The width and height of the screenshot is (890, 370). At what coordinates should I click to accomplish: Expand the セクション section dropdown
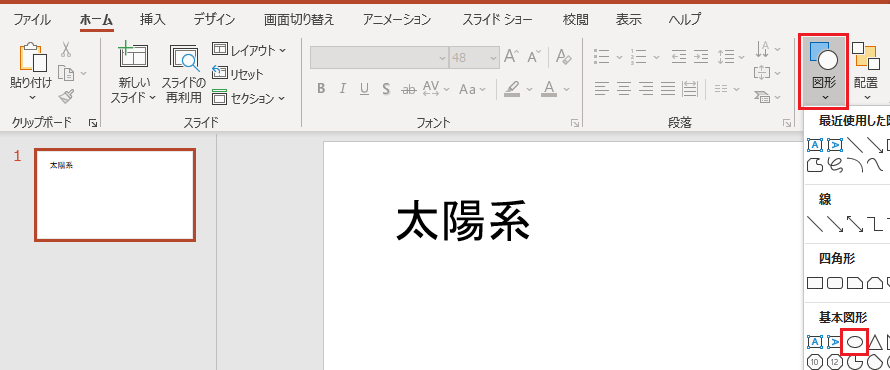click(x=282, y=98)
